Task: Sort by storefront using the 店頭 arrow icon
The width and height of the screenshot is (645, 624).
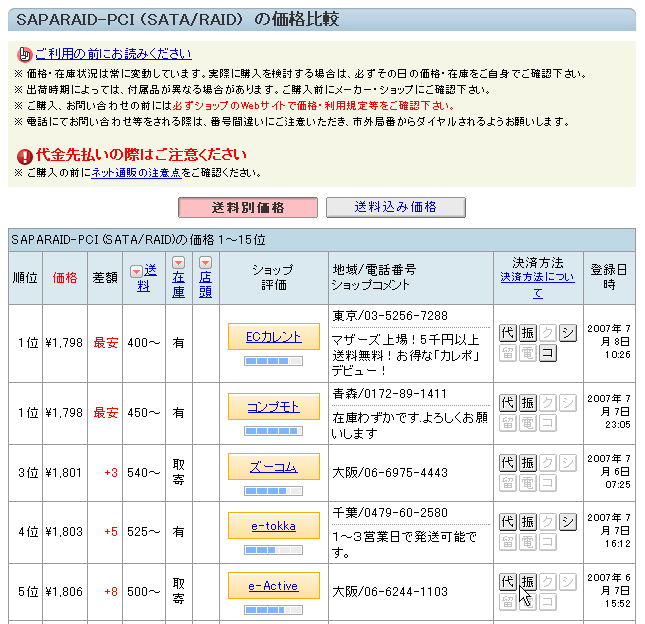Action: pyautogui.click(x=205, y=262)
